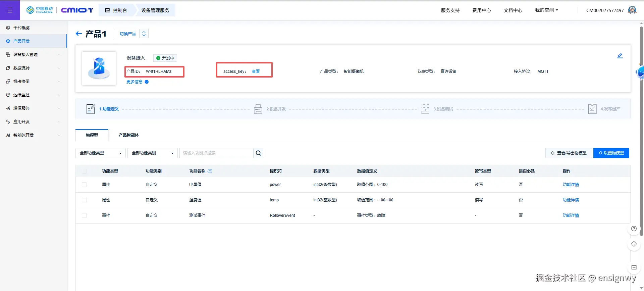Open 文档中心 top menu

[513, 10]
